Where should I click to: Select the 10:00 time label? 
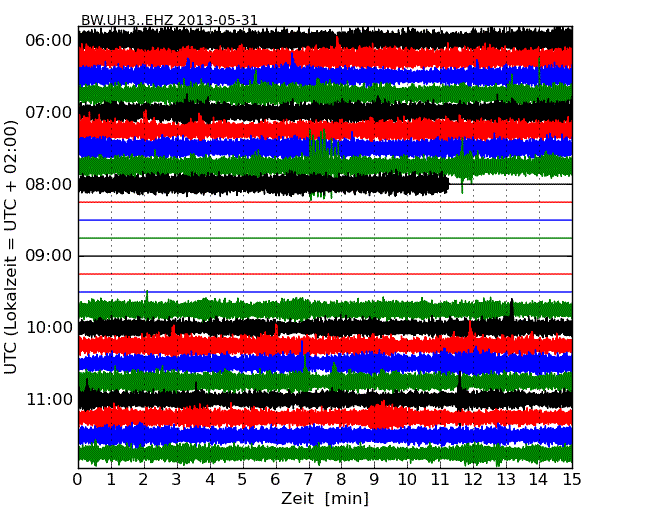coord(50,328)
